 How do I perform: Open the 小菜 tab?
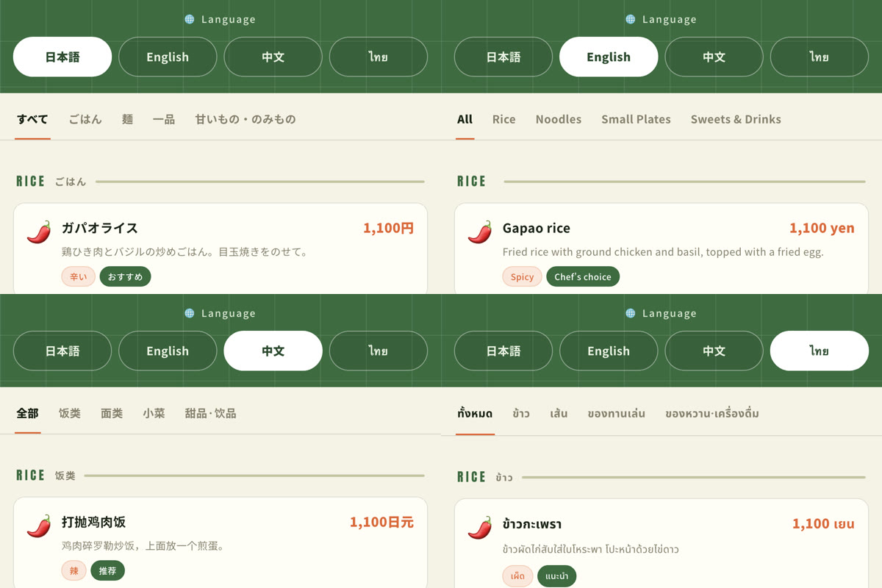tap(154, 413)
